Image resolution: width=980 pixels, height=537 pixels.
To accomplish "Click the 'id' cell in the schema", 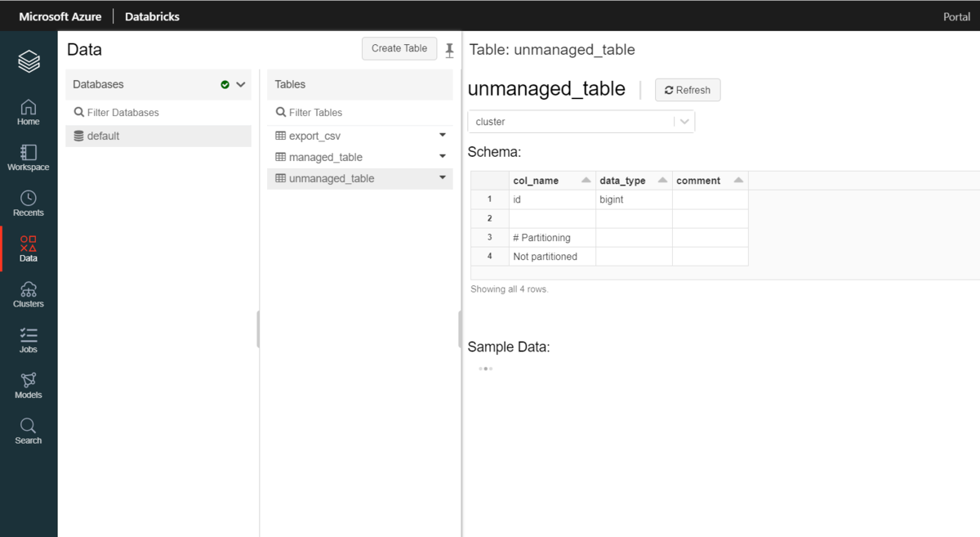I will [x=553, y=199].
